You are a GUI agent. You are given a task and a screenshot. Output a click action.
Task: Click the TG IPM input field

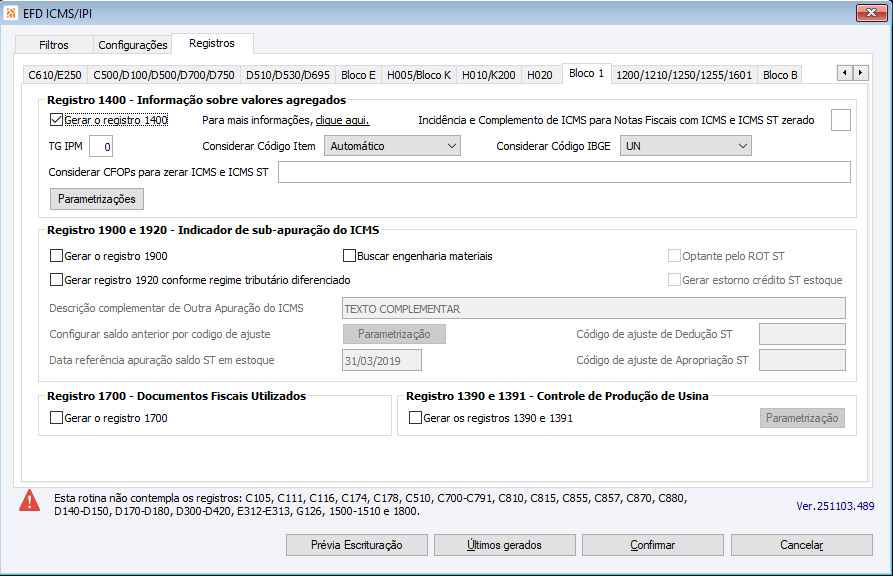[101, 146]
